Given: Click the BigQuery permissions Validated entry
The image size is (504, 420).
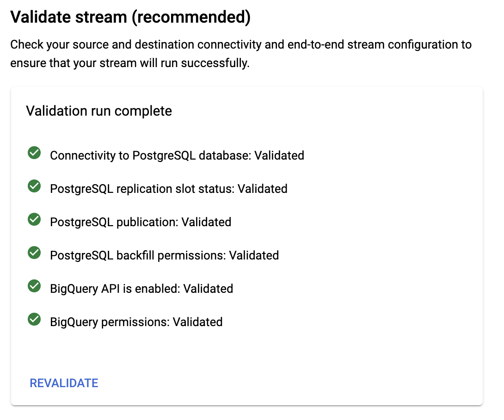Looking at the screenshot, I should tap(136, 322).
